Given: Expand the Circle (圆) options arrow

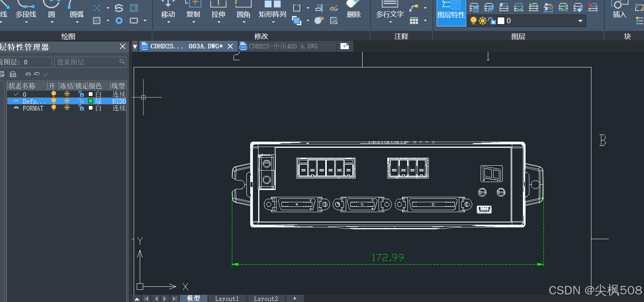Looking at the screenshot, I should click(52, 22).
